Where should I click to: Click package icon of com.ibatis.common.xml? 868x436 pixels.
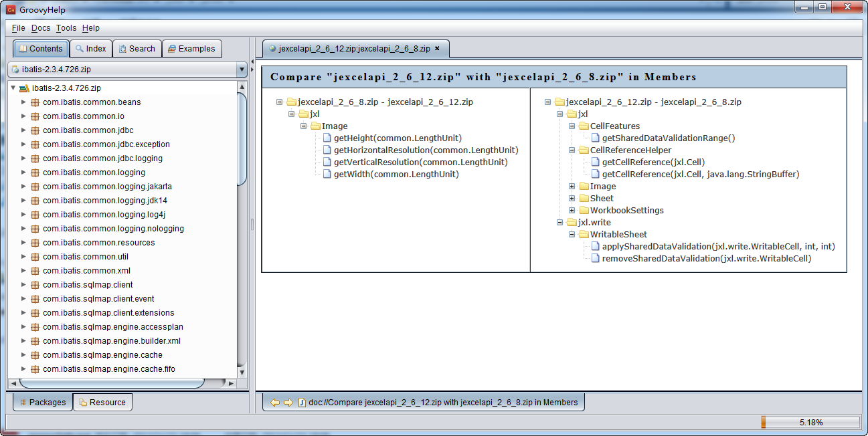(35, 271)
